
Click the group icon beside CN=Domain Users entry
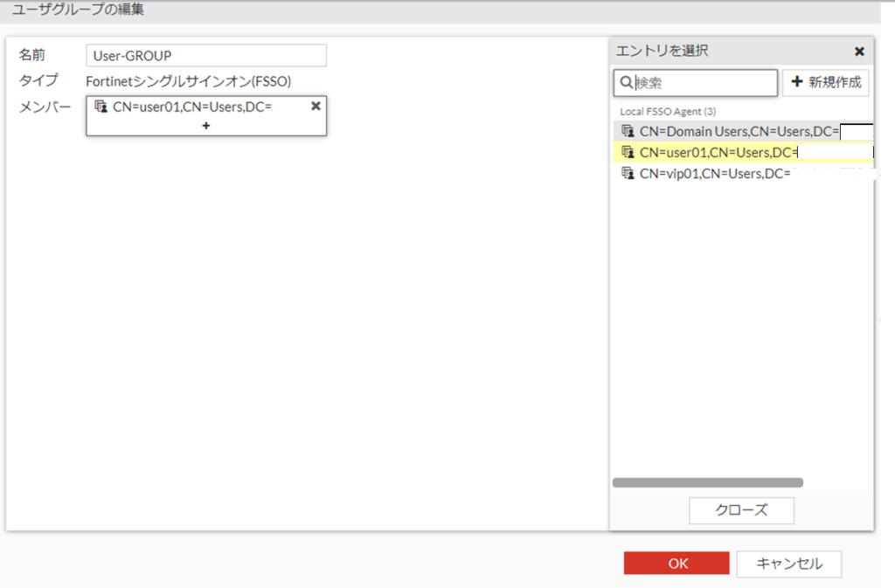627,131
